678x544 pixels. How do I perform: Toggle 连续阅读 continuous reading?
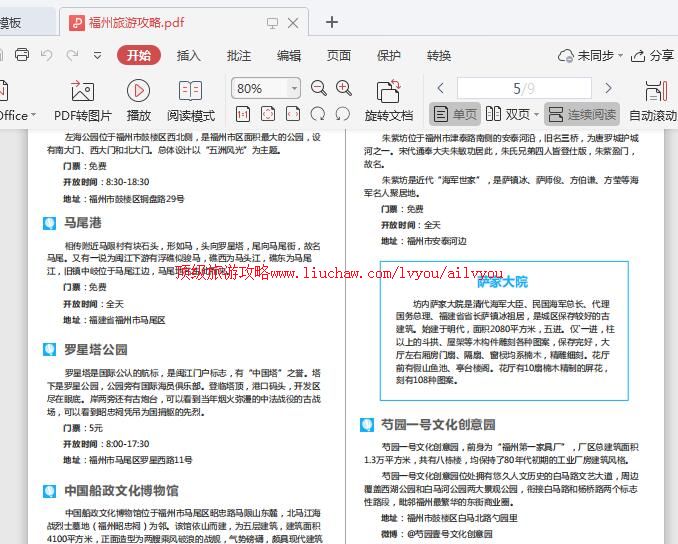tap(582, 115)
